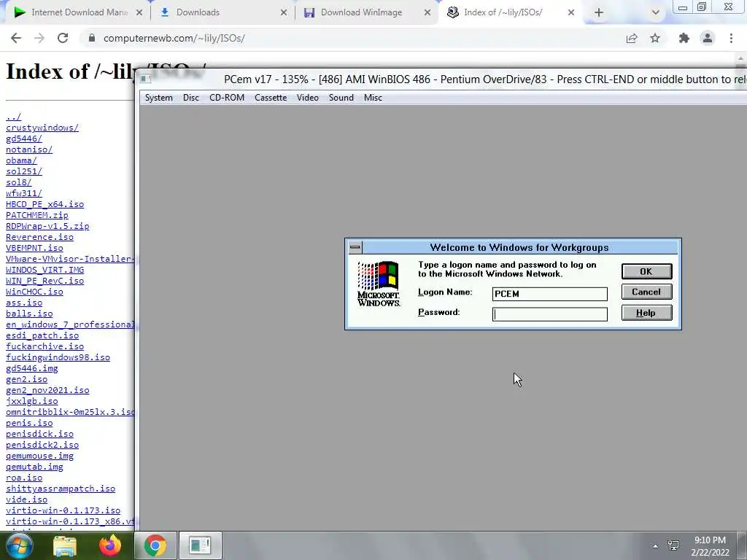Image resolution: width=747 pixels, height=560 pixels.
Task: Bookmark this page with star icon
Action: point(655,38)
